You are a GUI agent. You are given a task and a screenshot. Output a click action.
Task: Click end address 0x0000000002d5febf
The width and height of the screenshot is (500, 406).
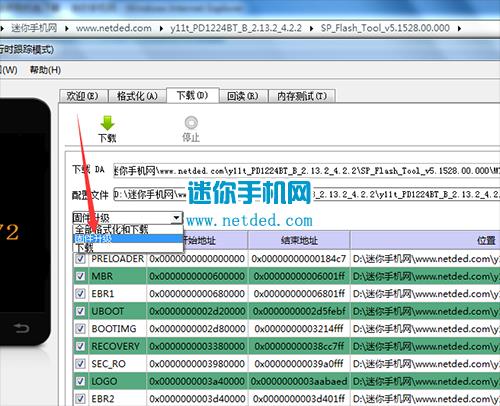299,311
